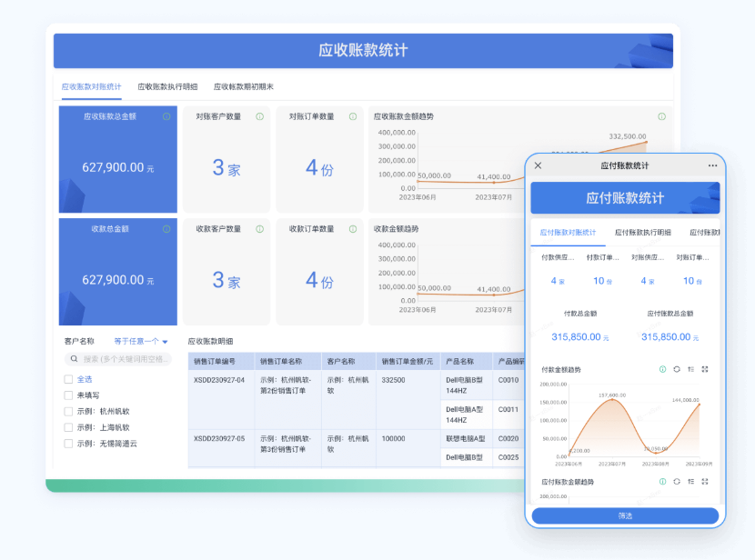The image size is (755, 560).
Task: Click the 332500 order amount cell
Action: click(408, 400)
